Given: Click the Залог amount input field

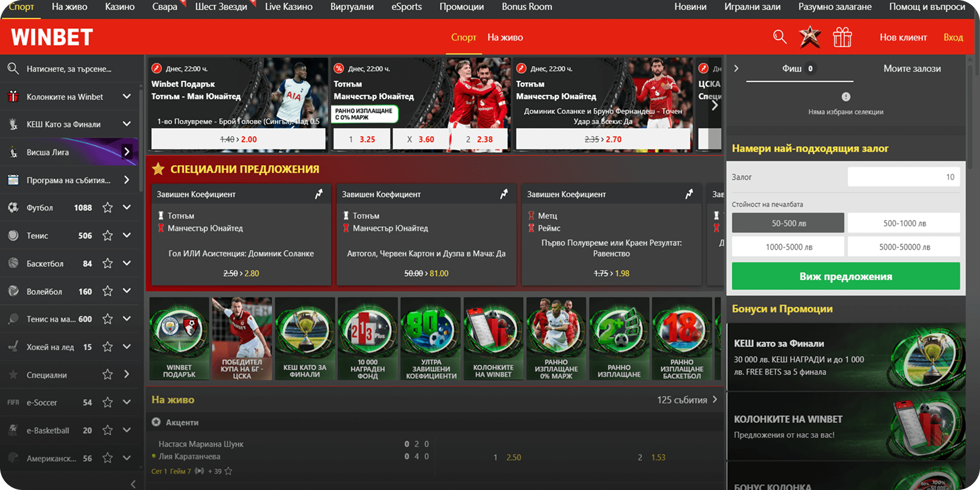Looking at the screenshot, I should (903, 177).
